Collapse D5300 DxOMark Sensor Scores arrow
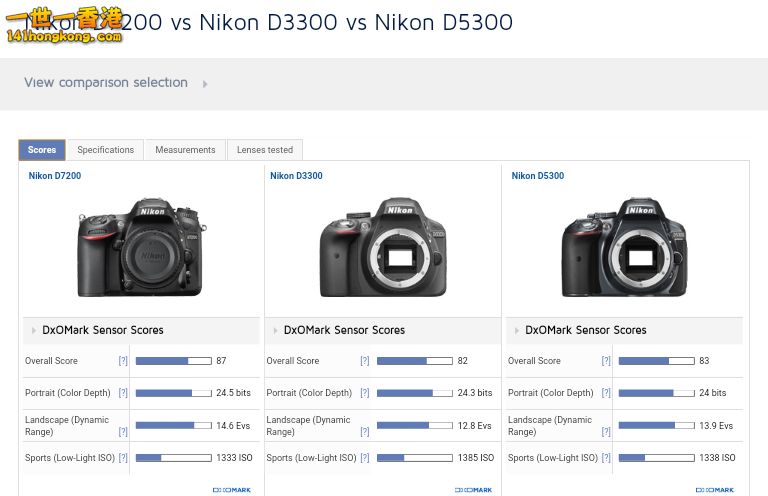The image size is (768, 496). tap(516, 331)
